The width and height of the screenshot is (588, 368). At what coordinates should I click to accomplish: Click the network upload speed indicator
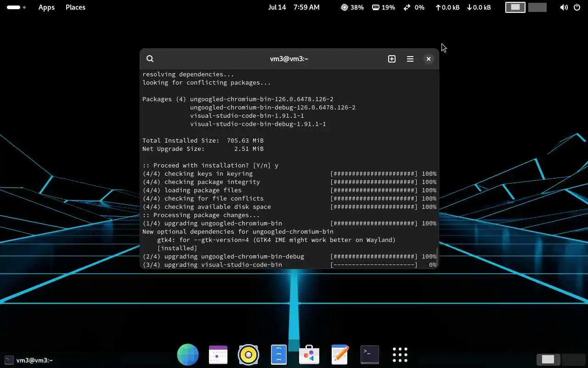447,7
